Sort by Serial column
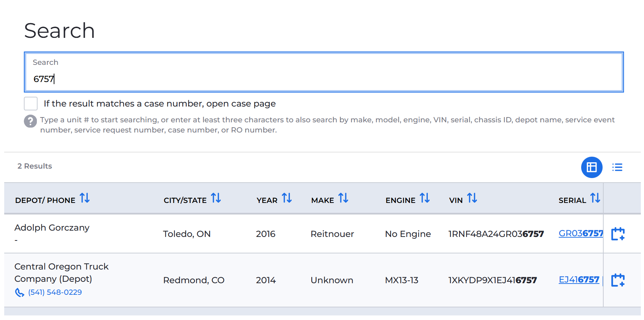Screen dimensions: 644x320 pos(595,198)
